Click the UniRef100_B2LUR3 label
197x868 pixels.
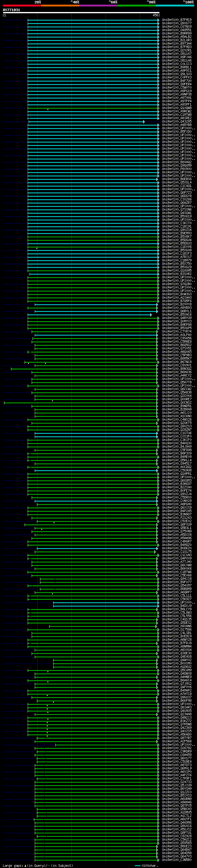pos(177,40)
